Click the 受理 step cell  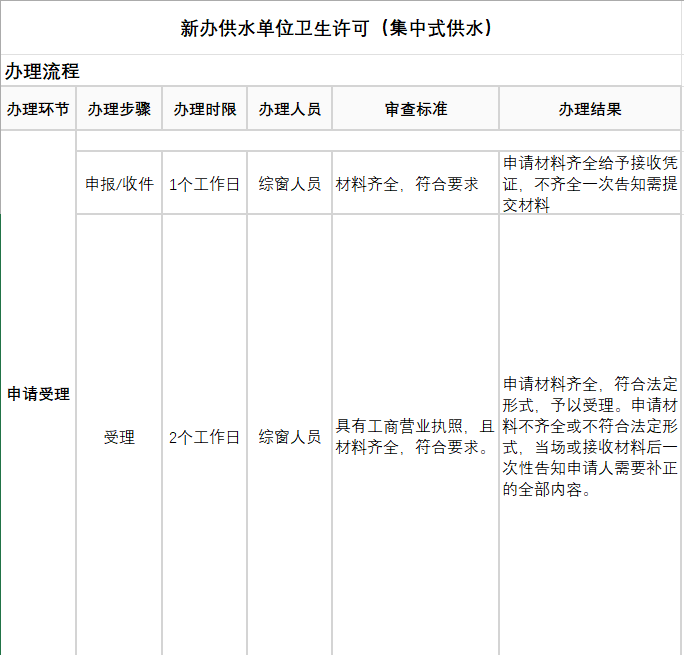119,437
